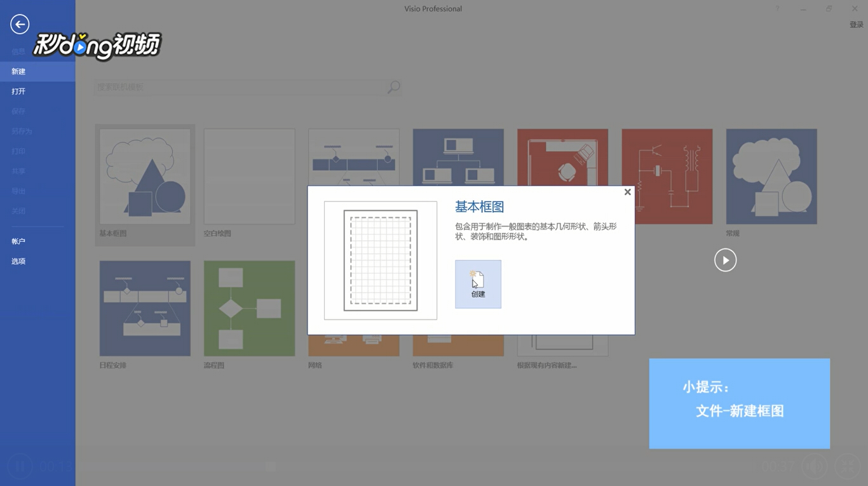Click the faint video pause button

20,467
